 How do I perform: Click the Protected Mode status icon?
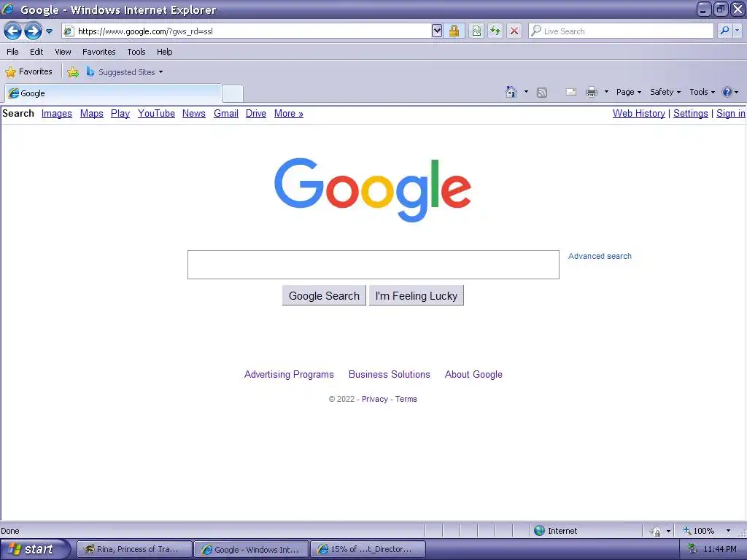(x=656, y=531)
